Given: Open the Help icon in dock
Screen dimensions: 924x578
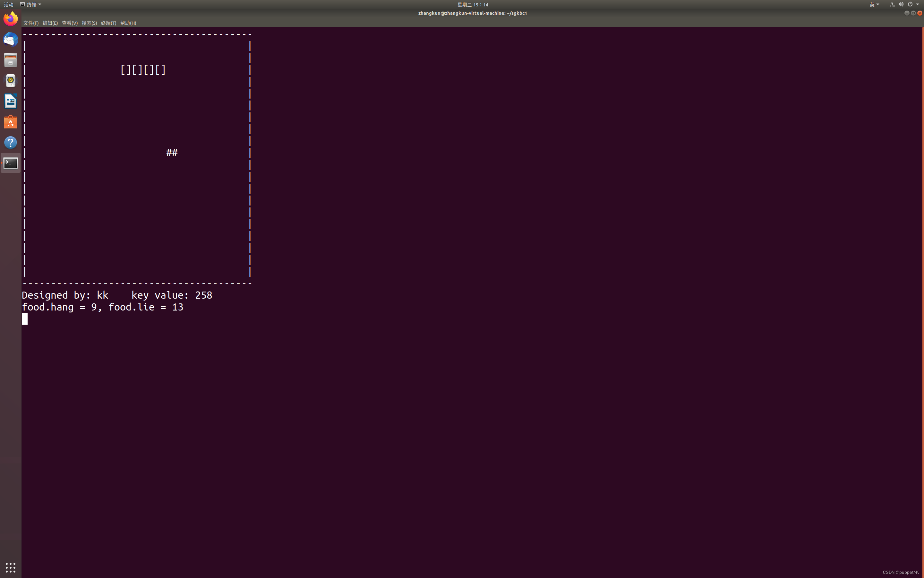Looking at the screenshot, I should click(x=10, y=143).
